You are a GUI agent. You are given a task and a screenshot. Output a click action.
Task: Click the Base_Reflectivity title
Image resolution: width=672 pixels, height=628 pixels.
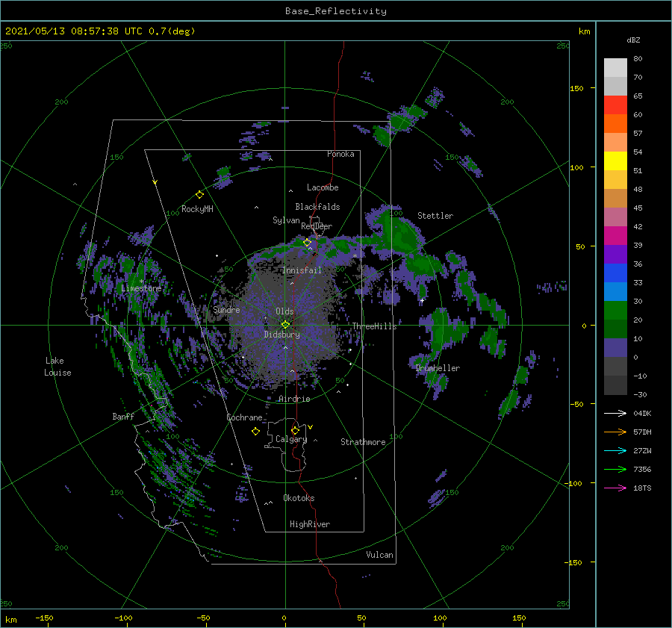tap(336, 11)
